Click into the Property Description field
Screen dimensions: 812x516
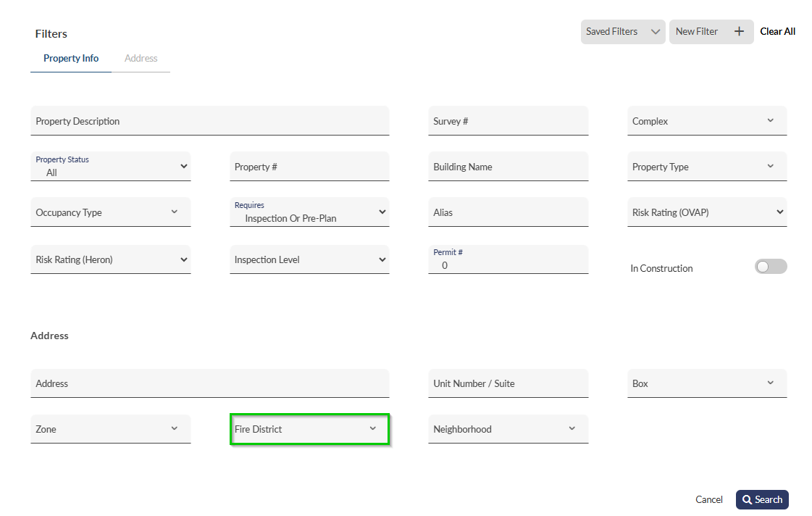[x=209, y=121]
